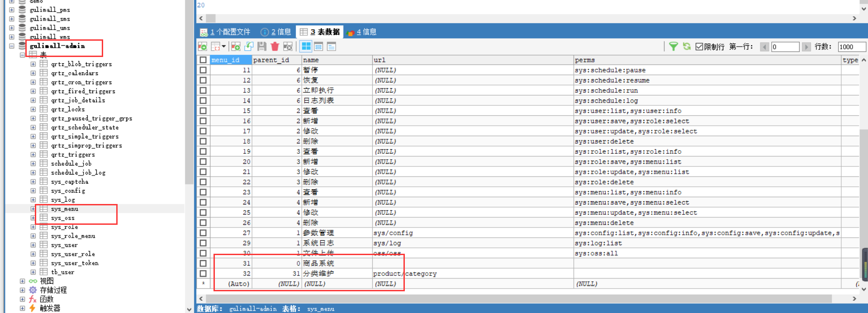868x313 pixels.
Task: Refresh table data with the green arrows icon
Action: tap(687, 46)
